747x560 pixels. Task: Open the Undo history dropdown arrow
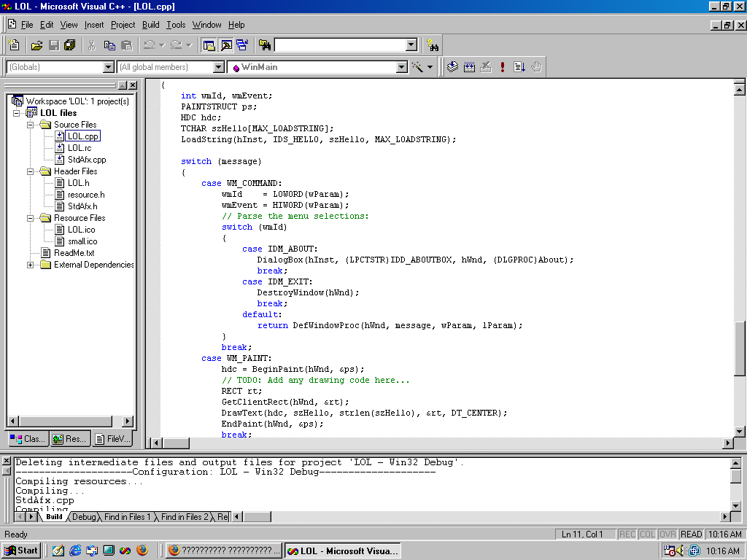[161, 44]
